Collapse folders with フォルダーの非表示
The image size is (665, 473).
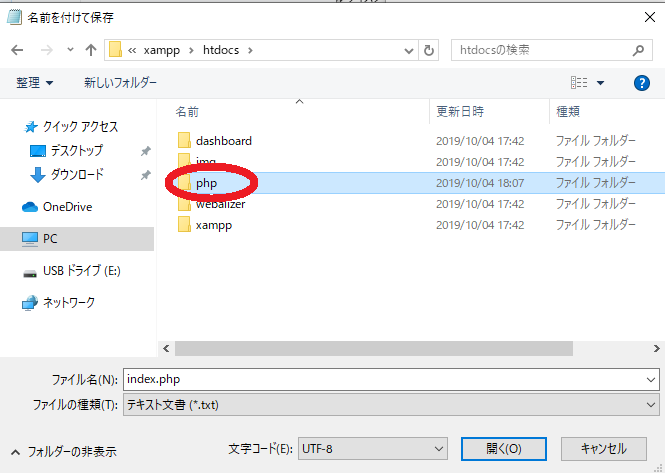tap(64, 452)
